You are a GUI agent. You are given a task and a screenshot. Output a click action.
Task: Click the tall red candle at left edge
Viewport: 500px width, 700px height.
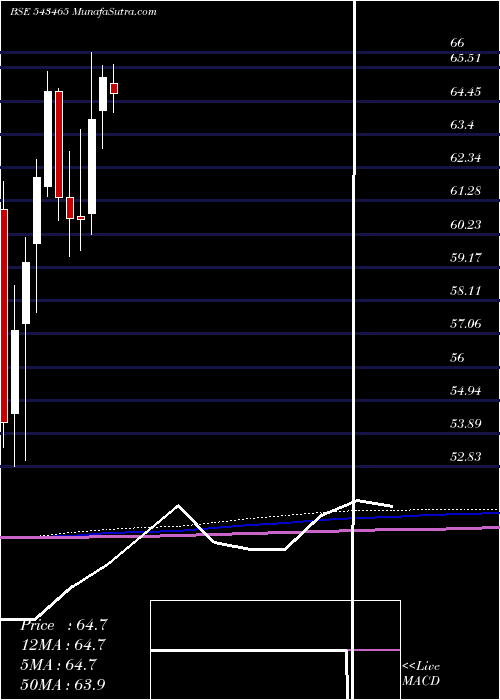pos(4,316)
